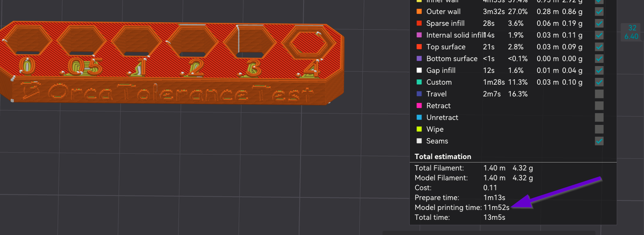The image size is (644, 235).
Task: Click the Travel time 2m7s value
Action: tap(492, 94)
